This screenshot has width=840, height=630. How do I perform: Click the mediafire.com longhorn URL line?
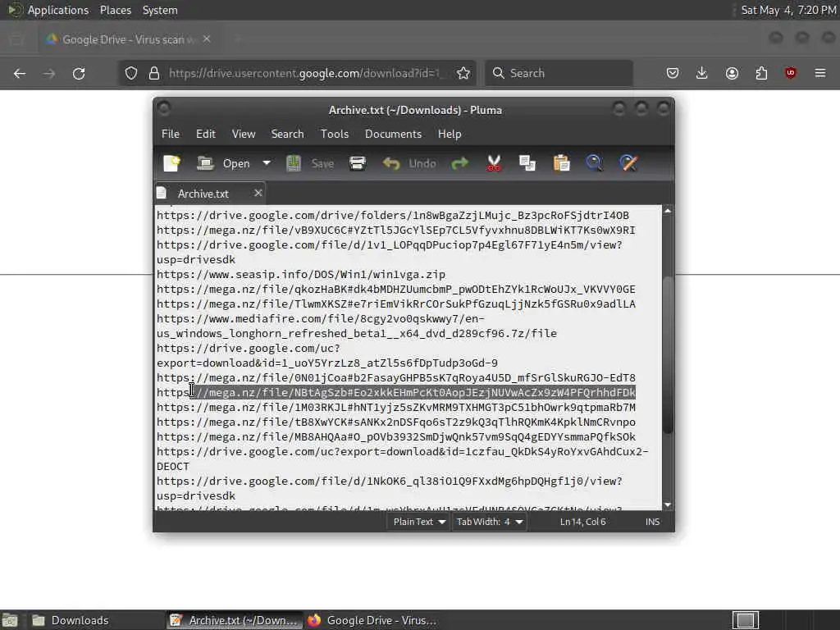357,326
